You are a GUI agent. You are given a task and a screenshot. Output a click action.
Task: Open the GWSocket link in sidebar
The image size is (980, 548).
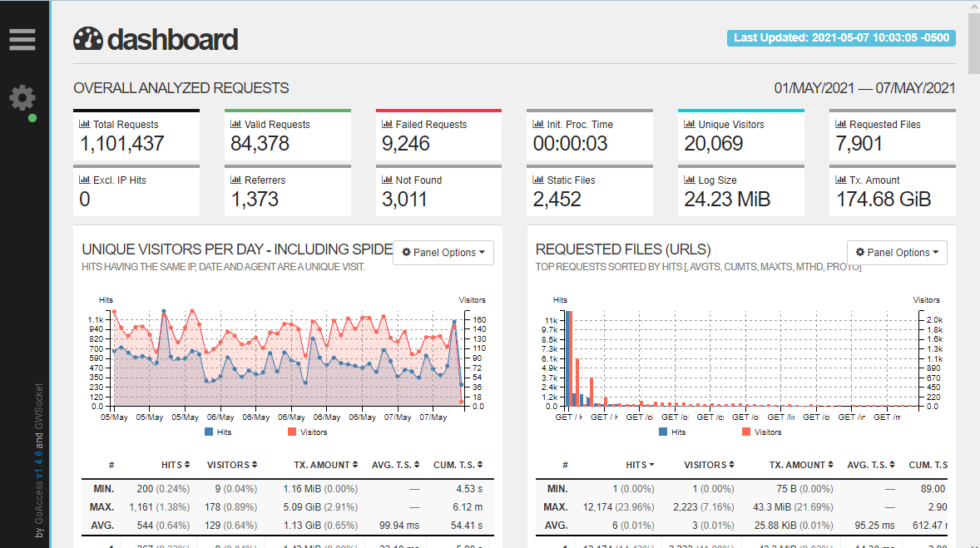tap(39, 408)
